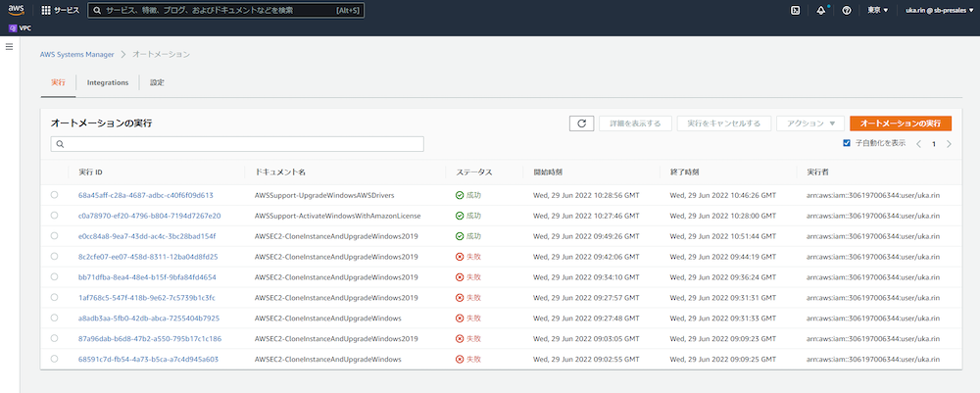Viewport: 980px width, 393px height.
Task: Open the services grid menu
Action: (61, 10)
